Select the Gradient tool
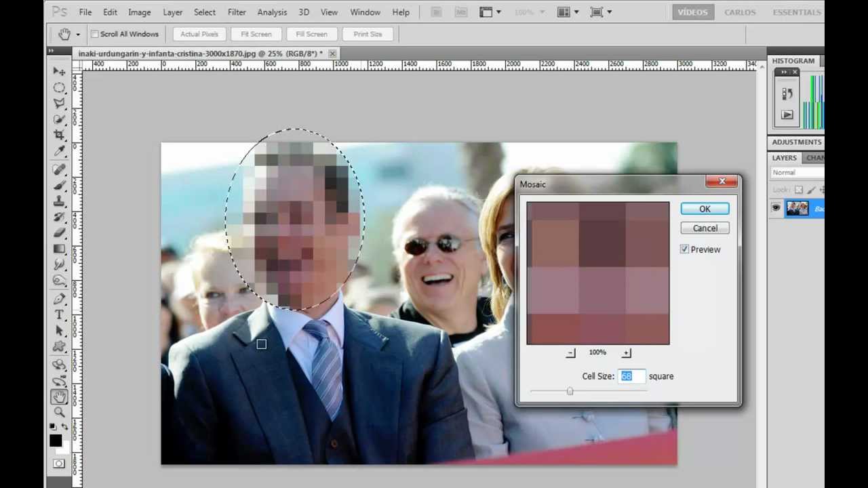The image size is (868, 488). [x=60, y=249]
